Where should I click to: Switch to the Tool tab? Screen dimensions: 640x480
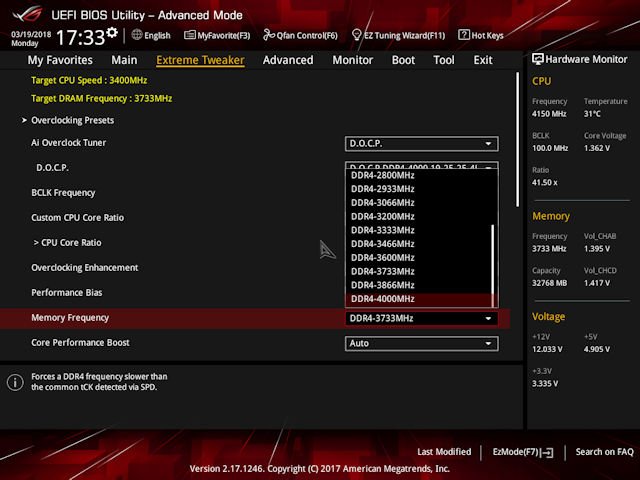click(444, 60)
